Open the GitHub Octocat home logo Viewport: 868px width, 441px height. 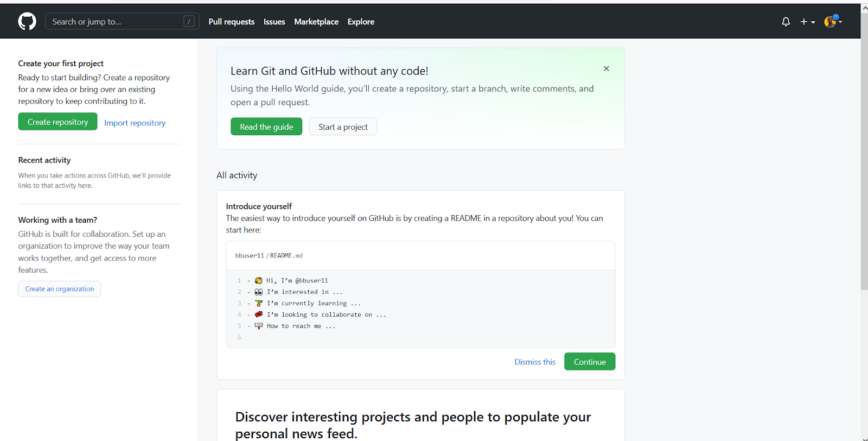pyautogui.click(x=27, y=22)
